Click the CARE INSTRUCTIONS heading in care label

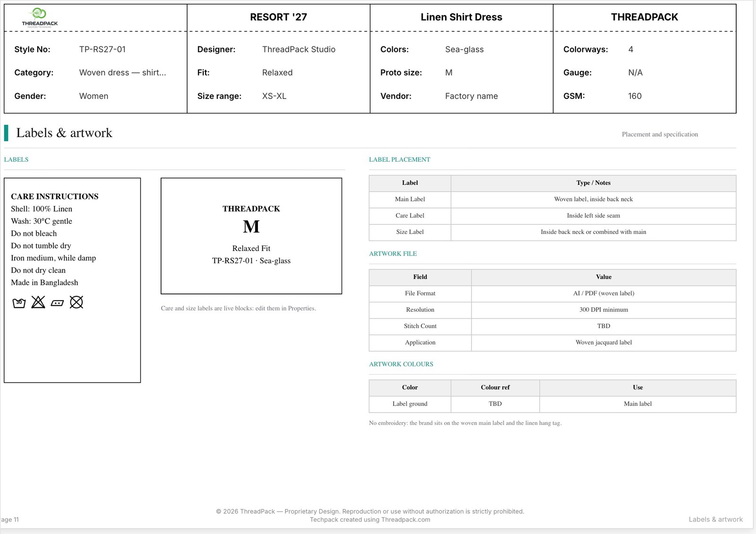55,196
